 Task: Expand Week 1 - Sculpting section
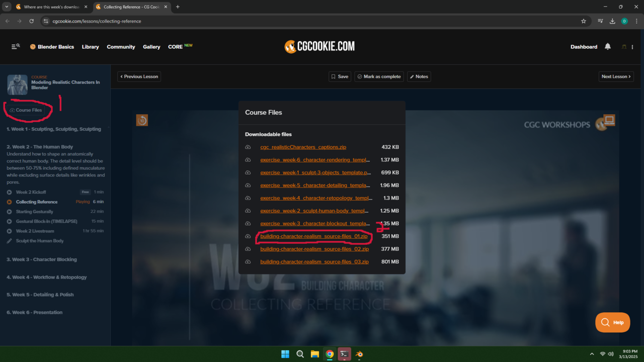54,129
